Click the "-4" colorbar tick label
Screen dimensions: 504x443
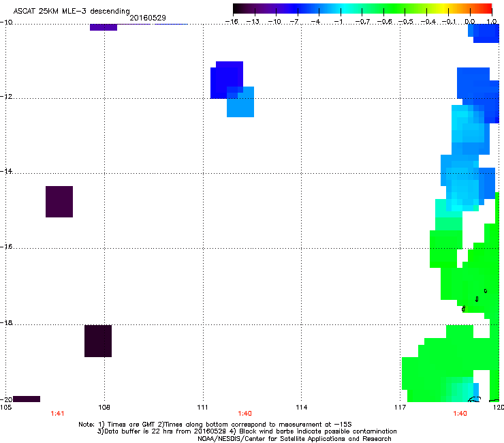click(x=315, y=22)
